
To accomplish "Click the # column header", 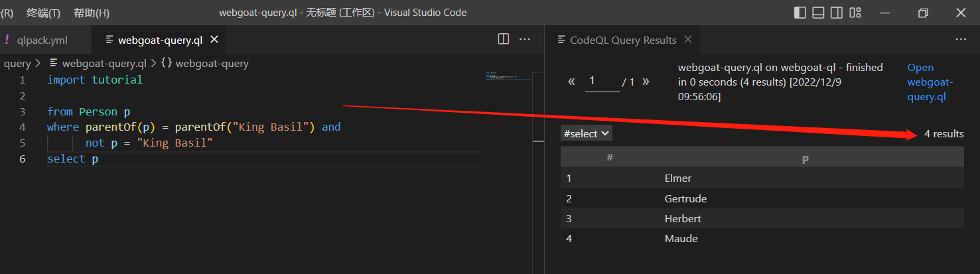I will 610,157.
